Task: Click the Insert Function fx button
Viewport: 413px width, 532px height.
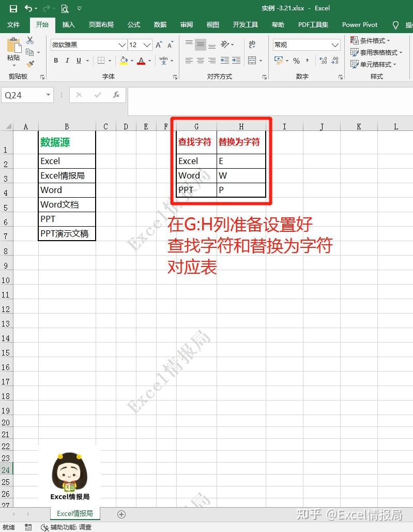Action: (116, 95)
